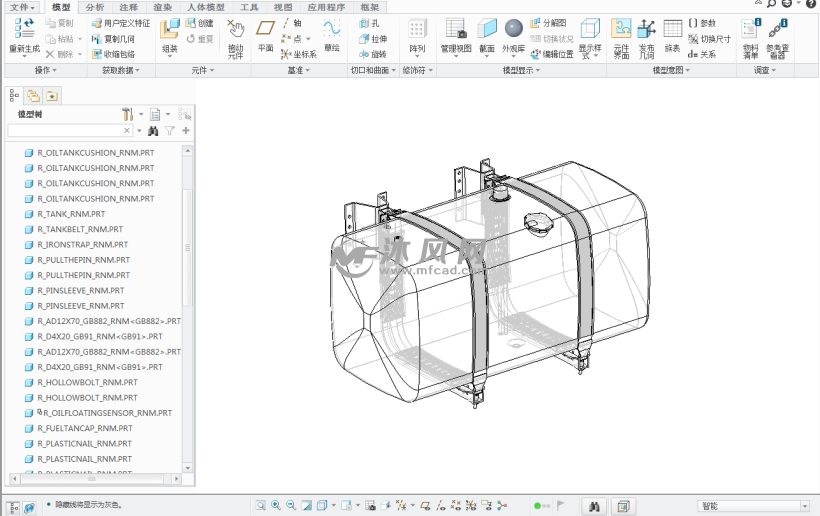
Task: Click zoom in icon in bottom toolbar
Action: 276,506
